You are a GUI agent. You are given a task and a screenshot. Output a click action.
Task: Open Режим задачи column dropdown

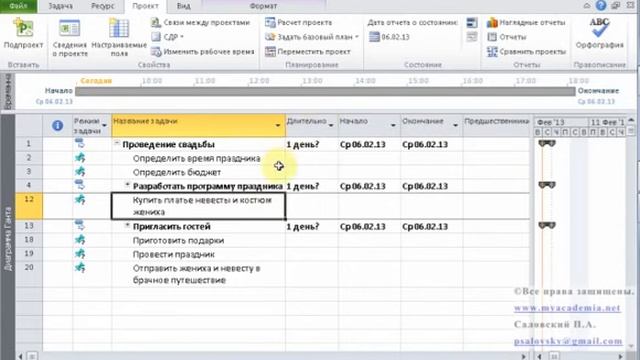point(104,125)
